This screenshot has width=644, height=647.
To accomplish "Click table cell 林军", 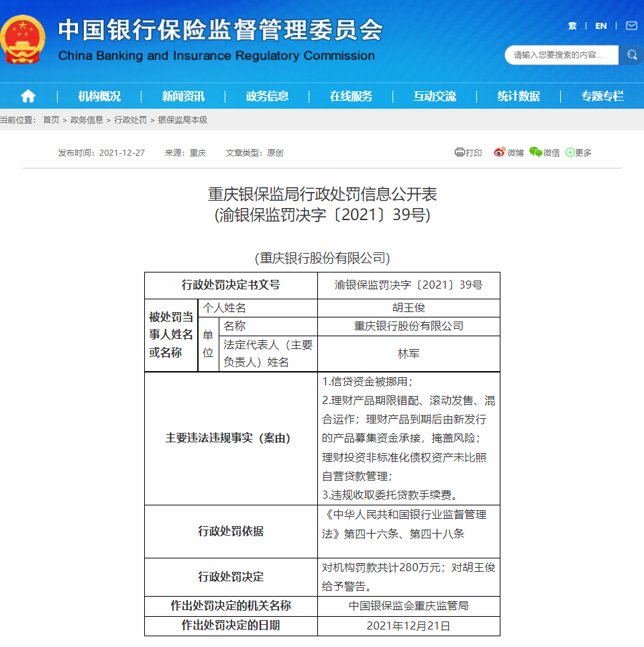I will coord(409,354).
